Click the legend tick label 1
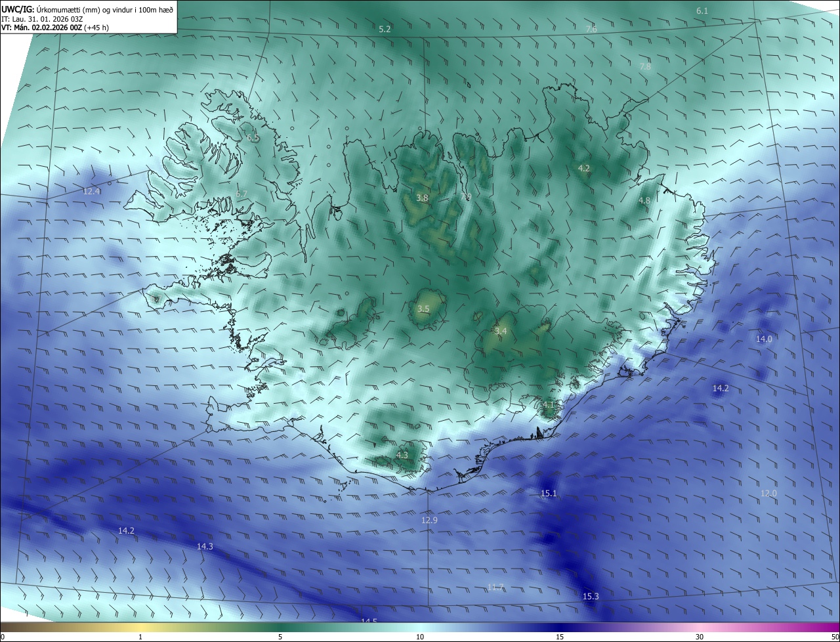840x642 pixels. pyautogui.click(x=140, y=637)
